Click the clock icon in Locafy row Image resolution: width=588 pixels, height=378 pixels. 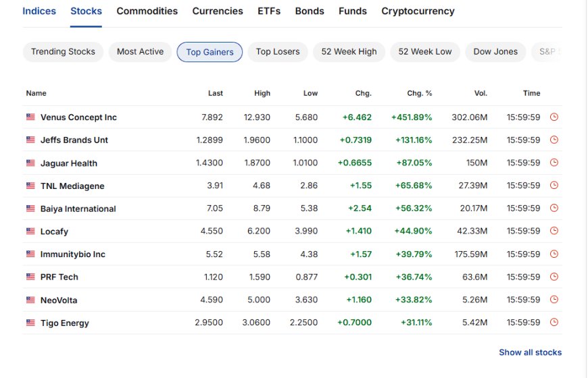click(554, 231)
